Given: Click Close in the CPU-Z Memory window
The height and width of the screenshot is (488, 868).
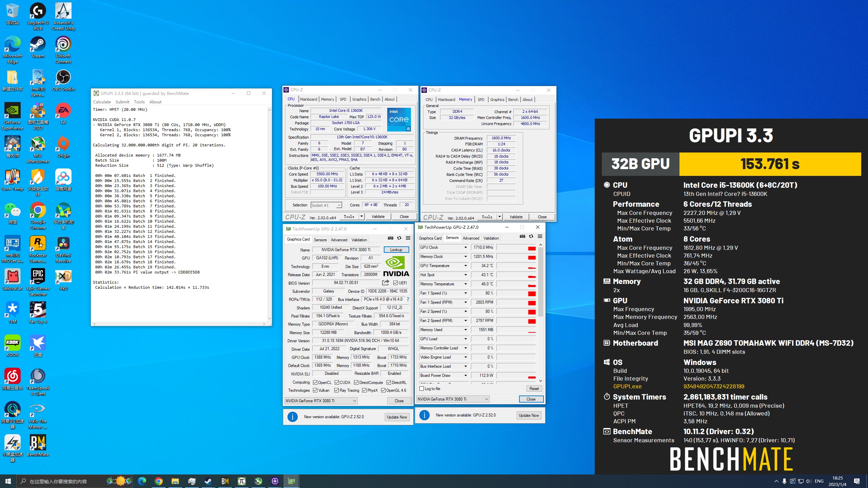Looking at the screenshot, I should (x=542, y=217).
